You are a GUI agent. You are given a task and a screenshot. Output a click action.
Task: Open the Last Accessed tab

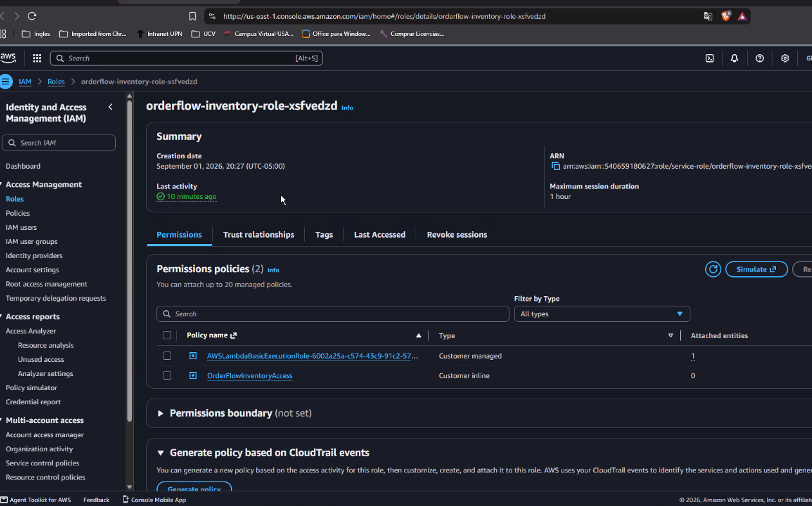[380, 234]
